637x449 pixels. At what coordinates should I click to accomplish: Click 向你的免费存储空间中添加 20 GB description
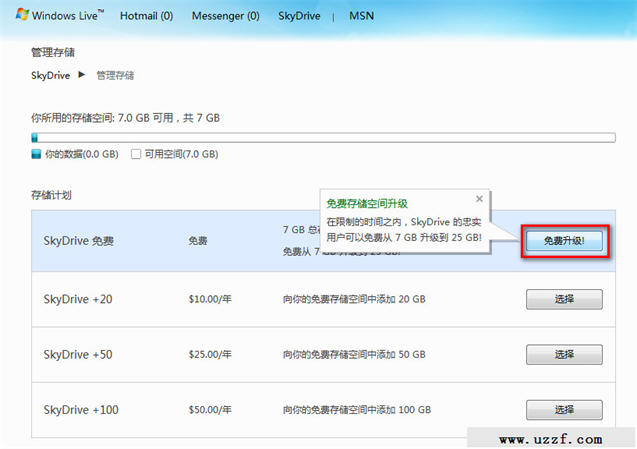354,299
